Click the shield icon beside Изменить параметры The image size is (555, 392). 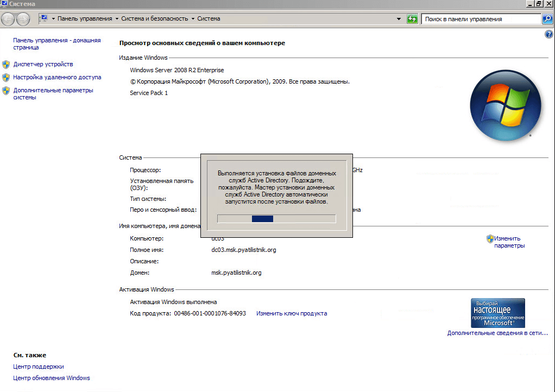[x=490, y=238]
